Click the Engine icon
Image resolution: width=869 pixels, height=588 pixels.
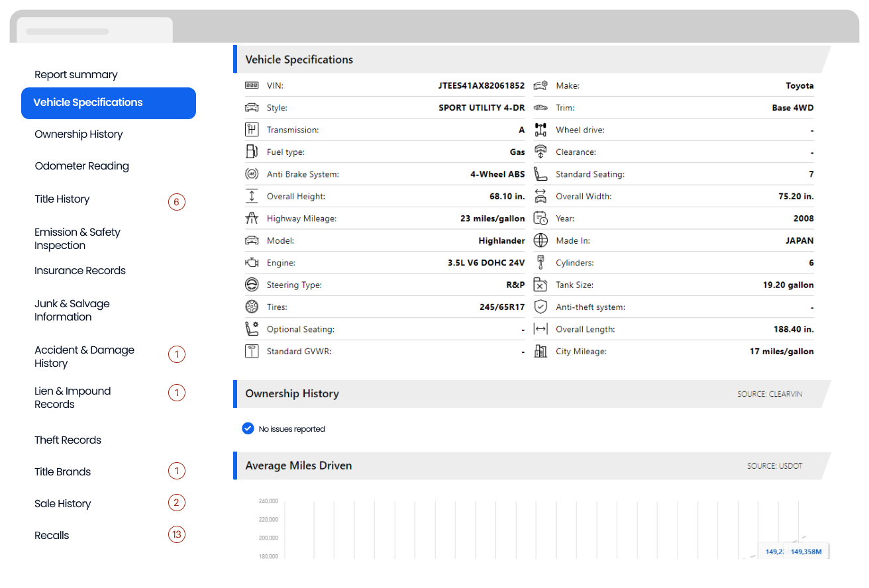click(x=252, y=263)
